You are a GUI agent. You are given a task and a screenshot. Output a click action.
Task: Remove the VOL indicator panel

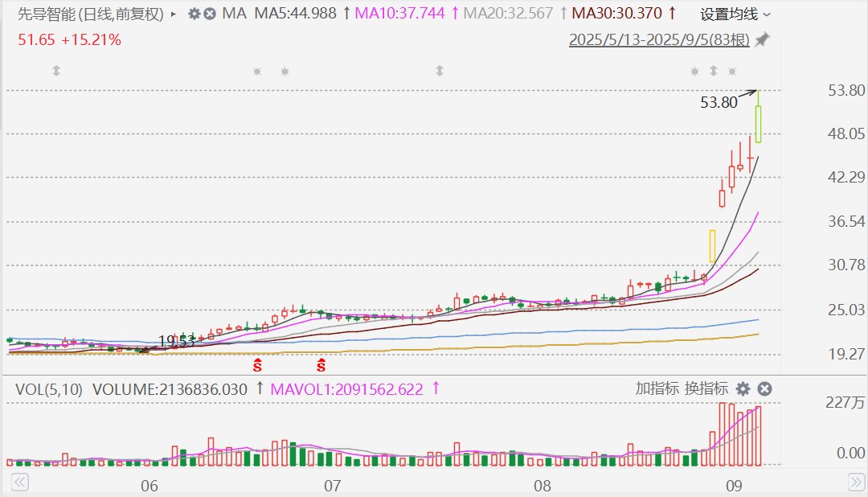764,388
